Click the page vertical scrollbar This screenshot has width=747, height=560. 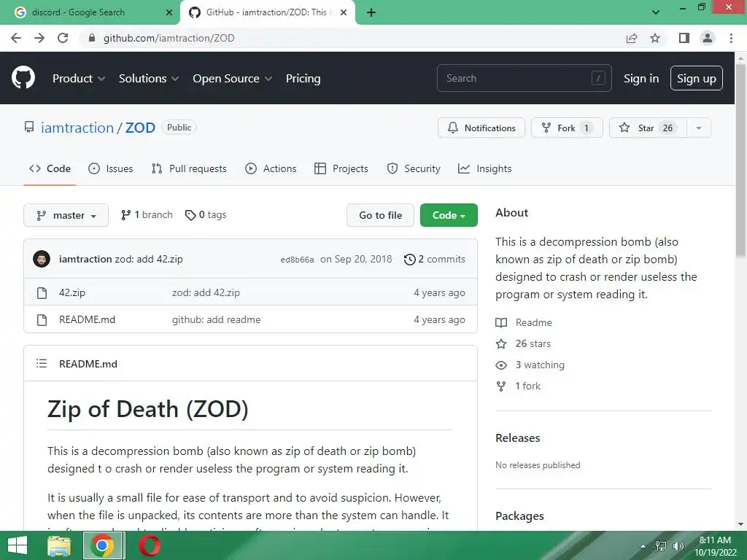pyautogui.click(x=740, y=162)
